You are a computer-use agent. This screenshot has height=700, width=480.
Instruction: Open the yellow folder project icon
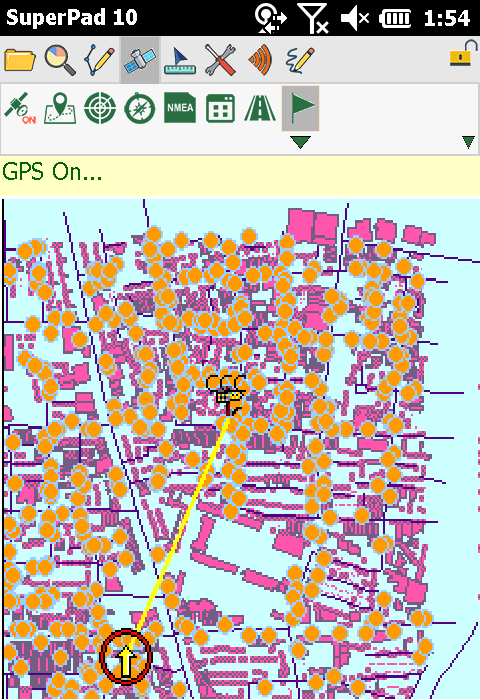coord(20,60)
